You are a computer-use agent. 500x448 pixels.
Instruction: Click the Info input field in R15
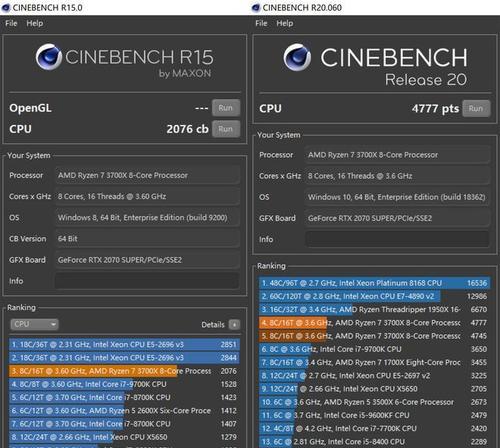147,281
